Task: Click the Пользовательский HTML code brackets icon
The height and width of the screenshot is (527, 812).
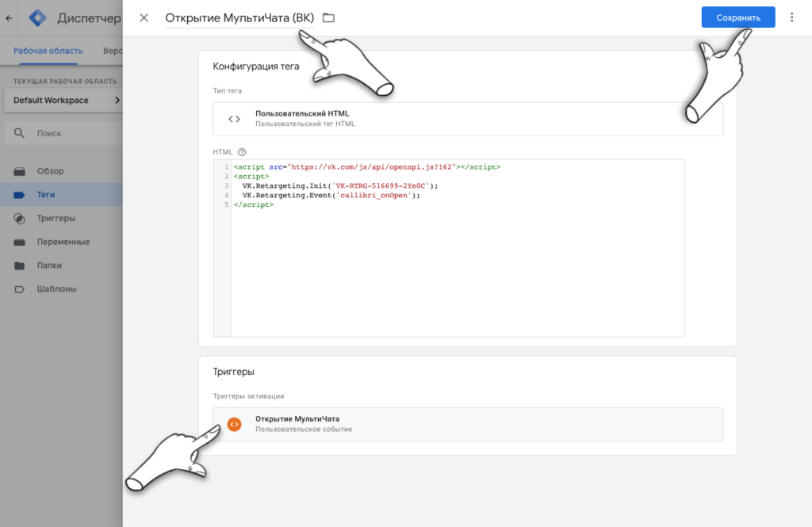Action: (x=234, y=119)
